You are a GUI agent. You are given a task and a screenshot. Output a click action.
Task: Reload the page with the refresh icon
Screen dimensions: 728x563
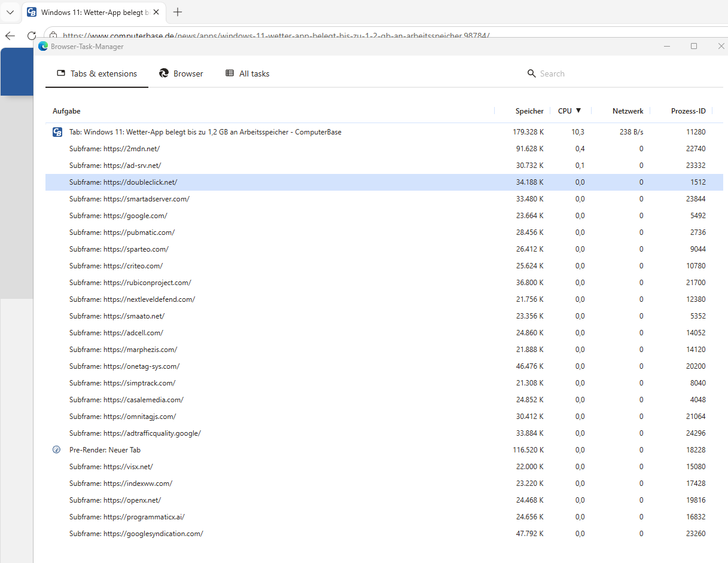pos(32,36)
